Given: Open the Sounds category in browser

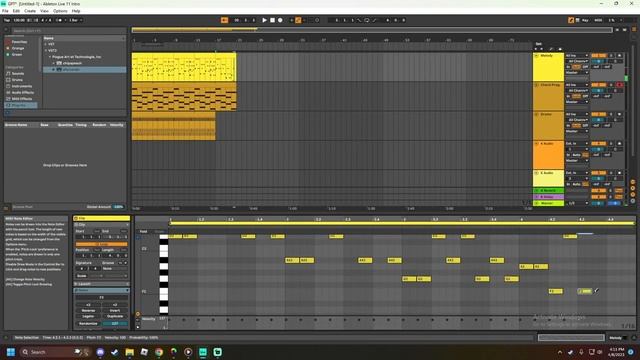Looking at the screenshot, I should coord(18,73).
